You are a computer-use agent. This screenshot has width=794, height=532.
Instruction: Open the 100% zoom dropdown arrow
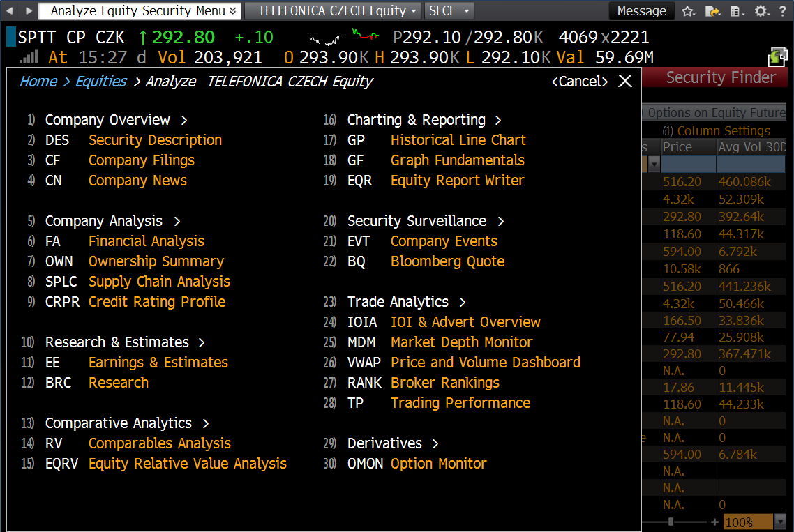click(780, 522)
